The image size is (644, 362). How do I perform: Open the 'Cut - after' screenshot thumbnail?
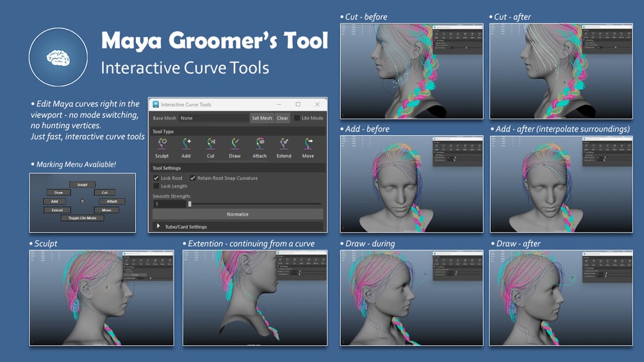click(x=561, y=71)
